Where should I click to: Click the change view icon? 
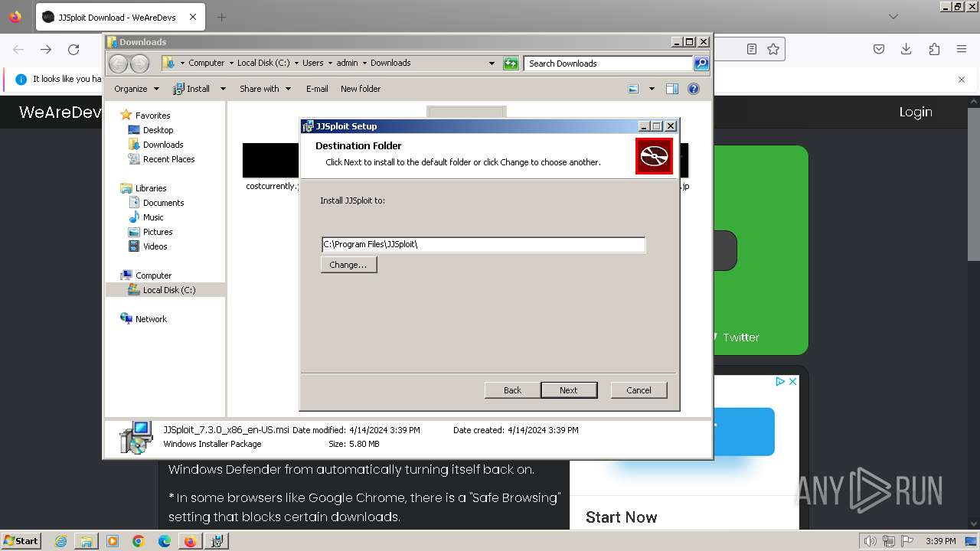coord(633,89)
